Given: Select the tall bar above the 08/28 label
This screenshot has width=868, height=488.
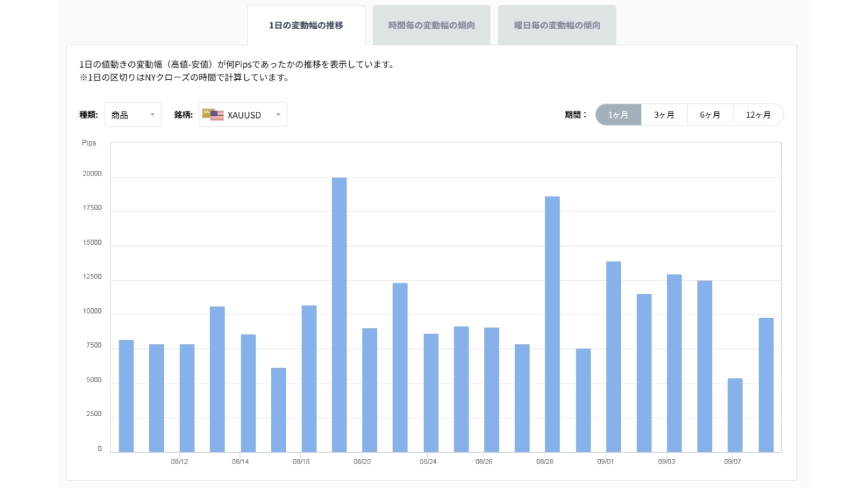Looking at the screenshot, I should click(552, 324).
